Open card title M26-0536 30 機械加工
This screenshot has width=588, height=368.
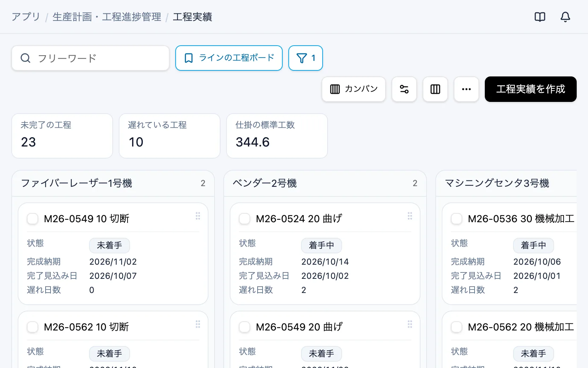point(521,219)
